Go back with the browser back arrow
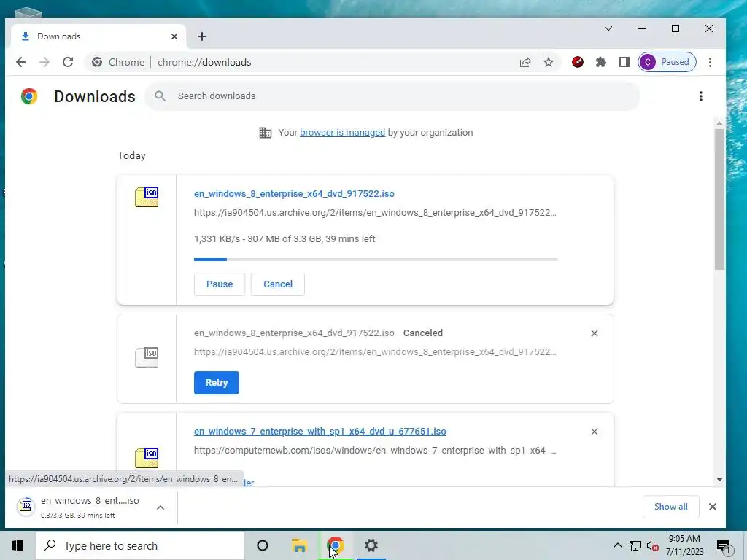 [21, 63]
